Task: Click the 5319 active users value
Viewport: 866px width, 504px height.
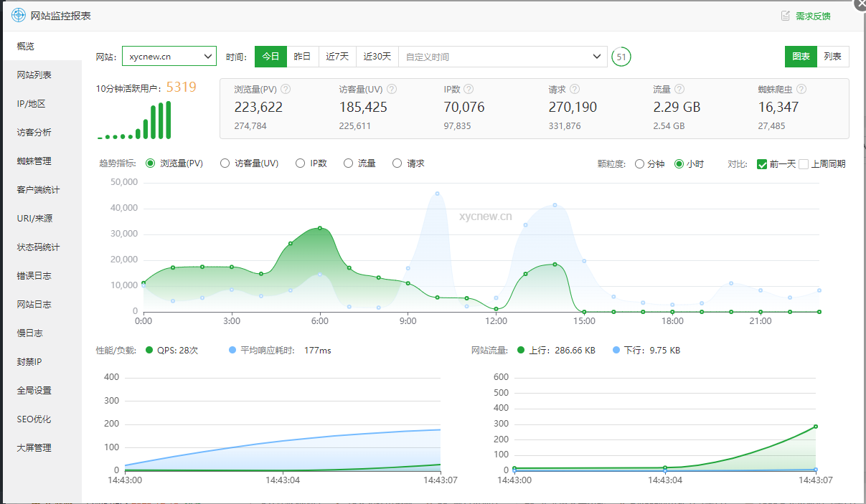Action: [182, 87]
